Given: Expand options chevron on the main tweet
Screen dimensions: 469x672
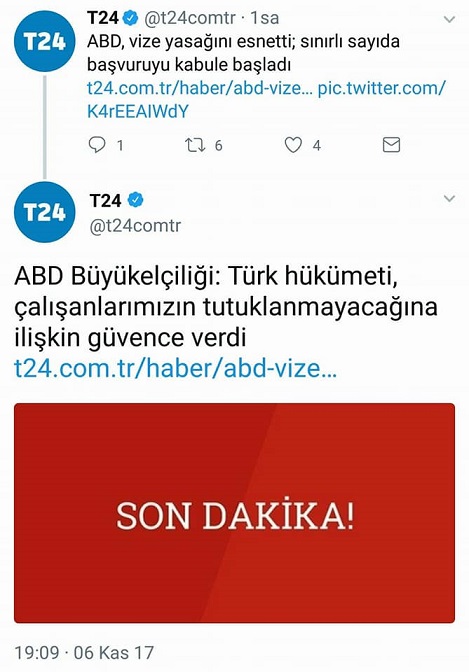Looking at the screenshot, I should click(449, 198).
